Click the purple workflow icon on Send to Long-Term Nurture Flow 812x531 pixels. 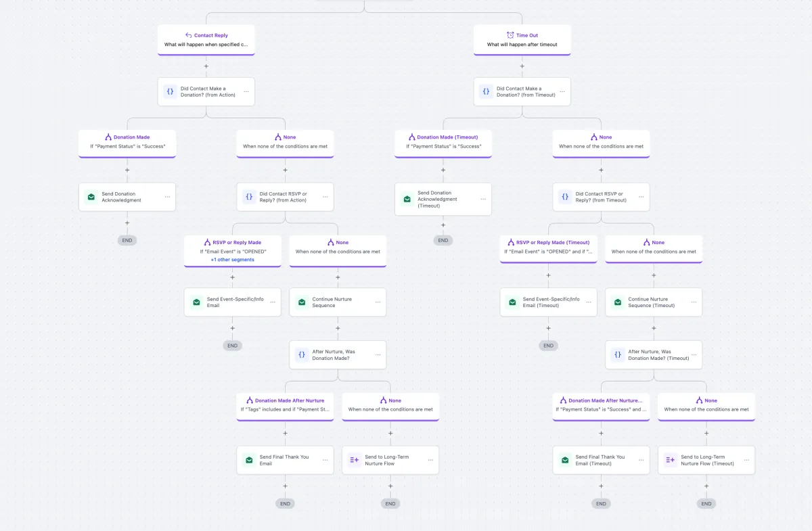coord(354,460)
